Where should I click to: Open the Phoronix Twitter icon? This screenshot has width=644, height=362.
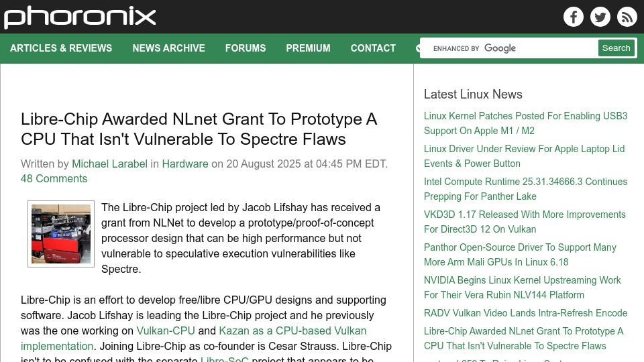tap(600, 17)
